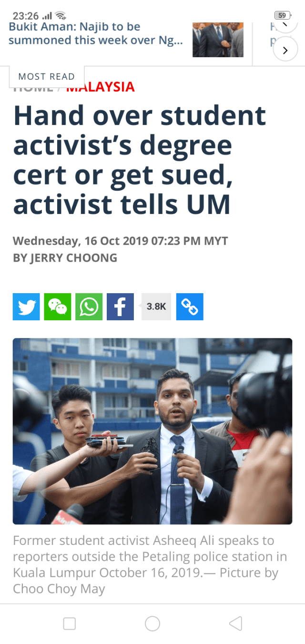This screenshot has height=644, width=305.
Task: Tap the Android back navigation button
Action: 235,624
